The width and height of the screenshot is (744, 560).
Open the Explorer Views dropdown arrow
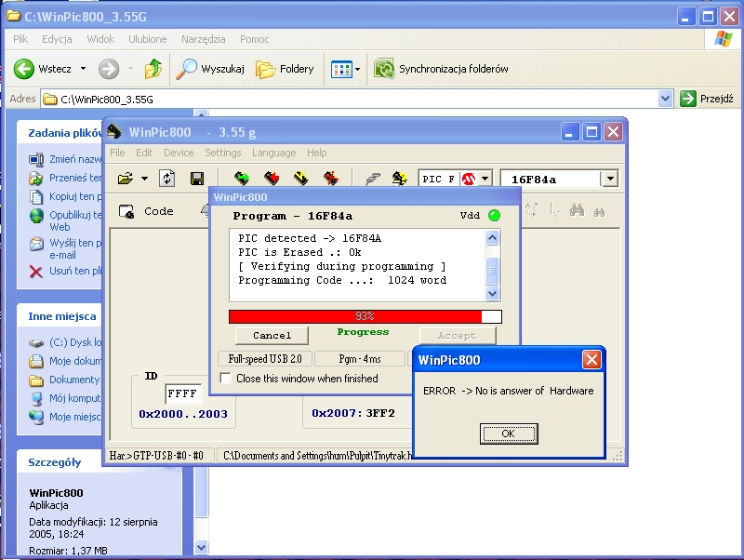pyautogui.click(x=358, y=69)
